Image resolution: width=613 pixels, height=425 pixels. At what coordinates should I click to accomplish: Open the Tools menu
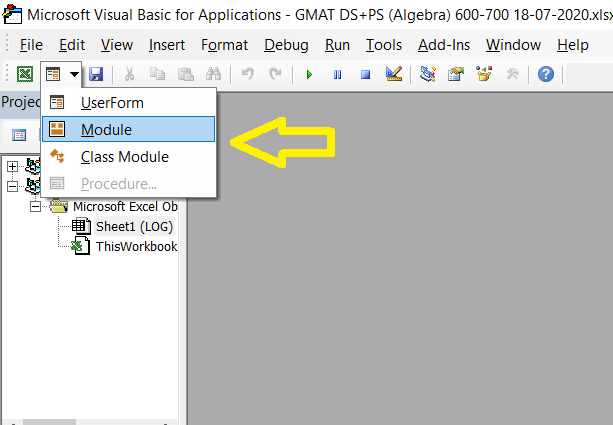point(384,45)
